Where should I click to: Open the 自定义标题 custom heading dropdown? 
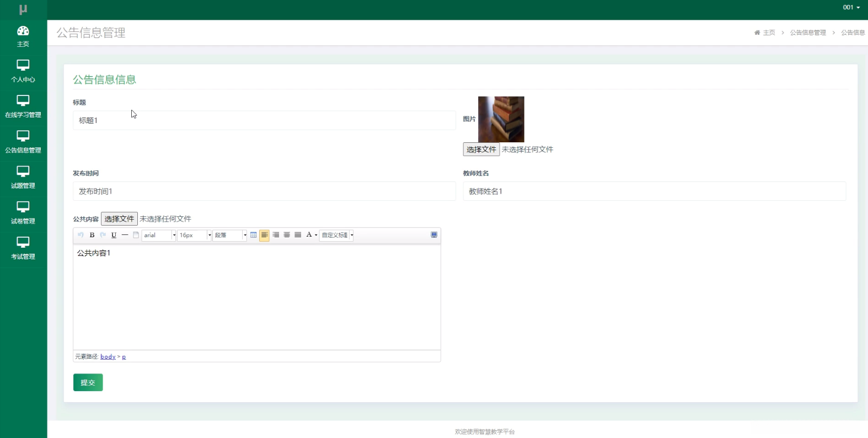tap(336, 235)
